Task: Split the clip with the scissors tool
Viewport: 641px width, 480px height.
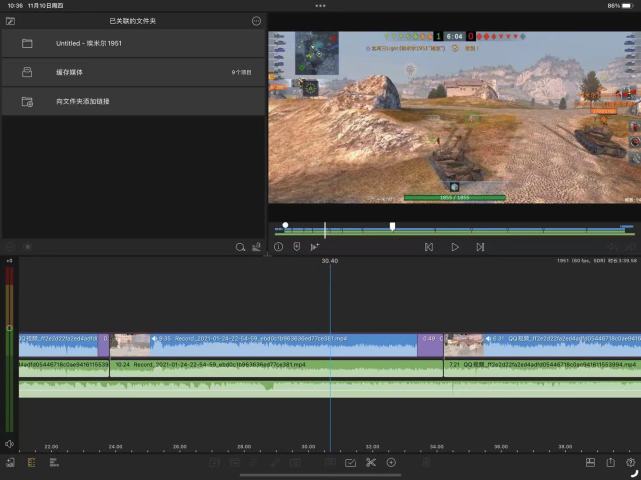Action: coord(371,462)
